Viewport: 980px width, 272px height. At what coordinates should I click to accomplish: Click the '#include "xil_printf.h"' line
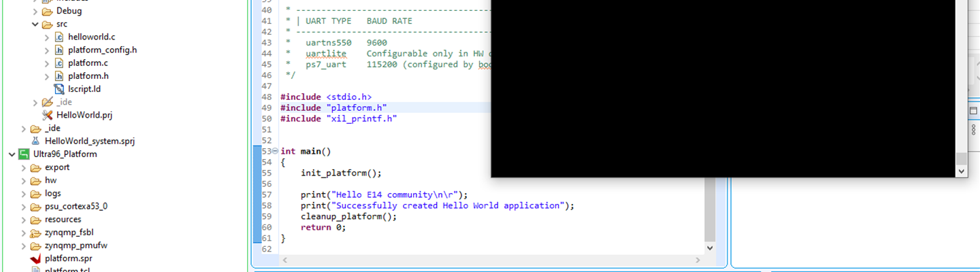tap(339, 118)
